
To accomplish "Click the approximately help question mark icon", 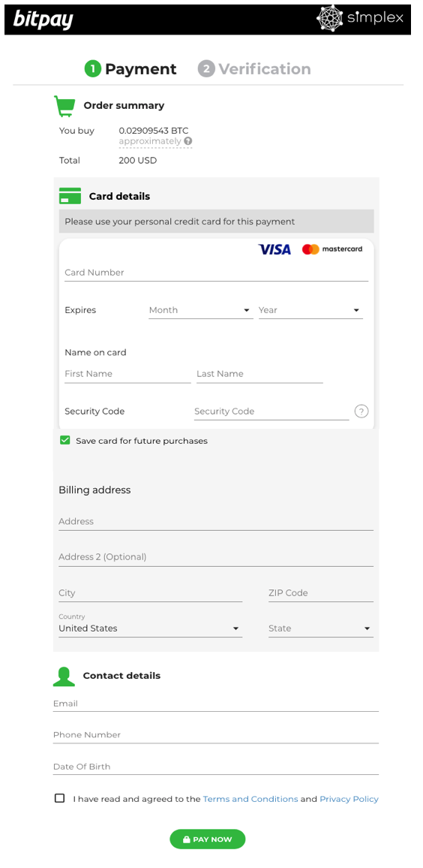I will (x=188, y=141).
